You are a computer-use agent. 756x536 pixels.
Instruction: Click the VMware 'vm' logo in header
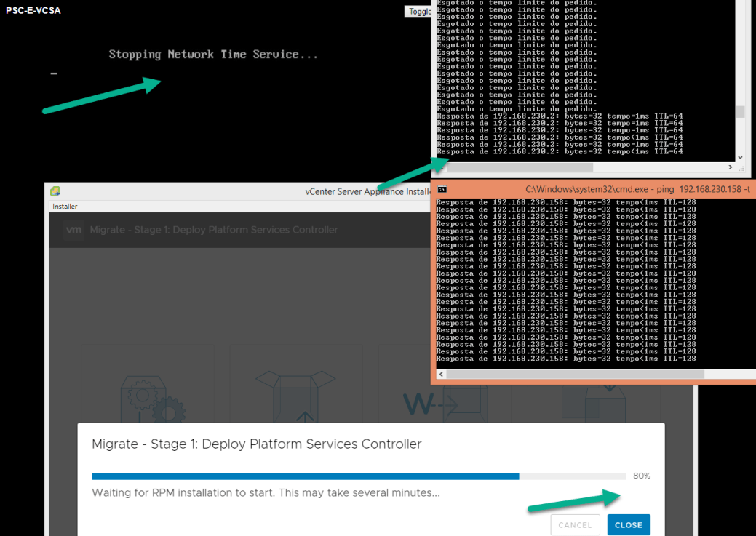pos(73,230)
